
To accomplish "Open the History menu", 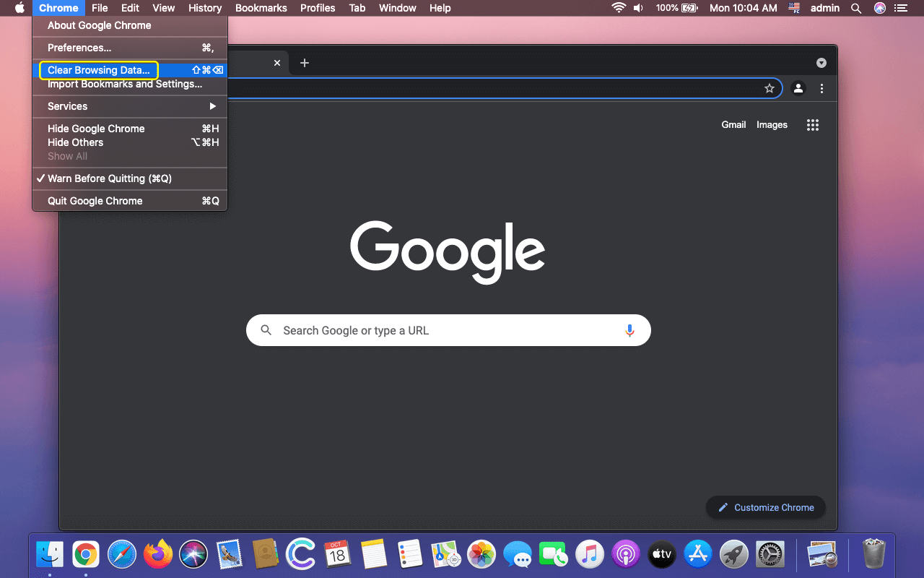I will pos(204,8).
